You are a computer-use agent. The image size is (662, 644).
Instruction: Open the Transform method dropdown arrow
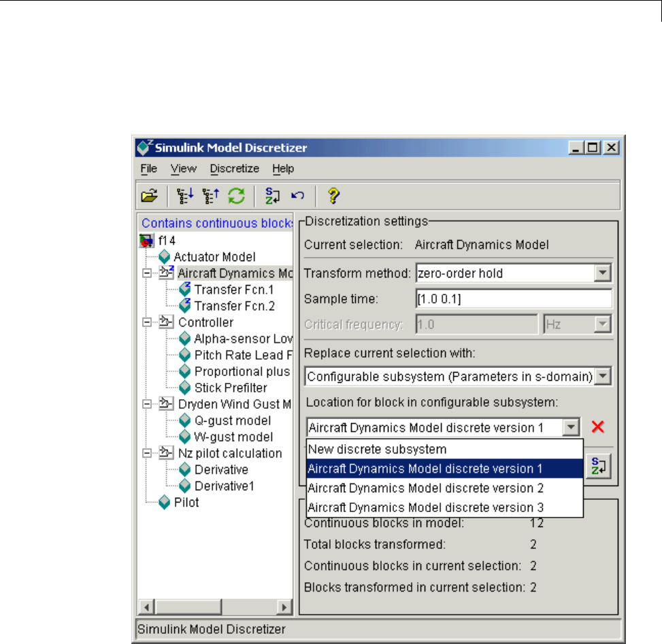[603, 273]
